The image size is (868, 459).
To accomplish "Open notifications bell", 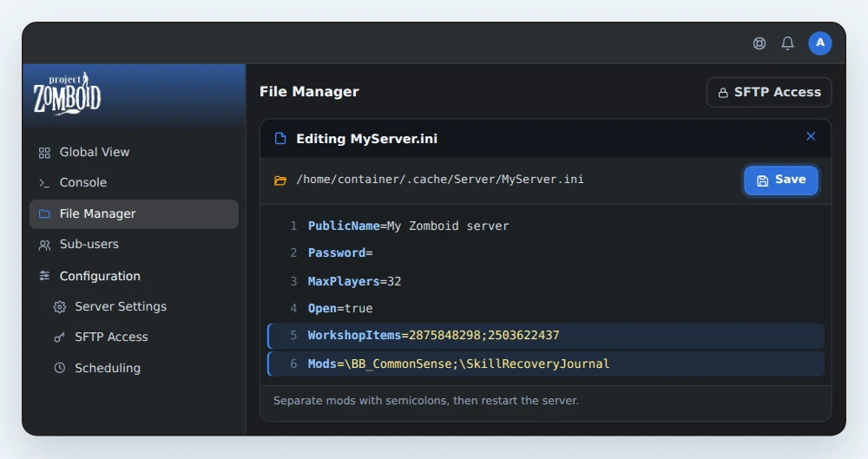I will pos(788,43).
